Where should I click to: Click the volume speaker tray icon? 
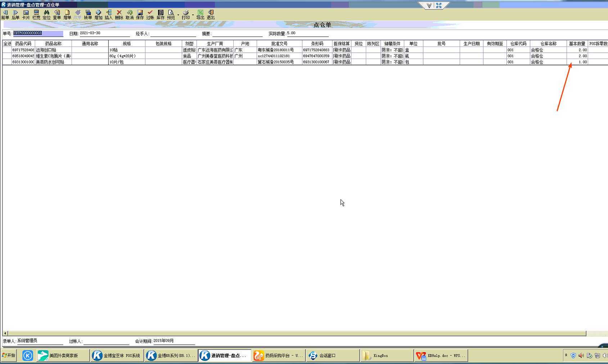coord(581,356)
